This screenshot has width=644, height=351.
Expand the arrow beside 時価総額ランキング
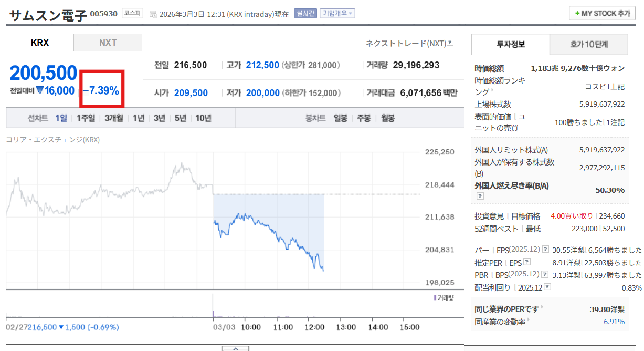[x=492, y=91]
